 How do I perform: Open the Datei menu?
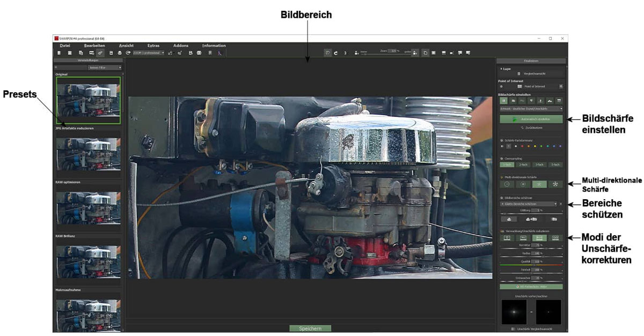[x=65, y=46]
